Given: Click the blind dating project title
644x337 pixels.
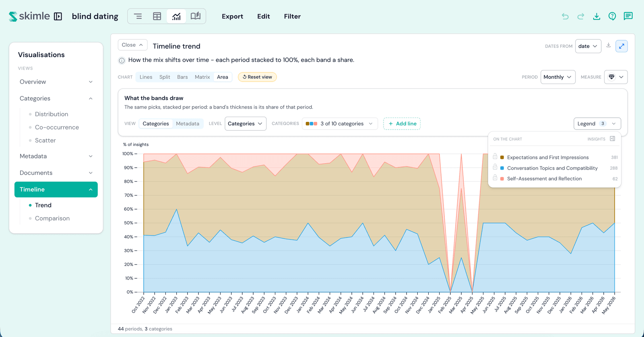Looking at the screenshot, I should point(95,16).
